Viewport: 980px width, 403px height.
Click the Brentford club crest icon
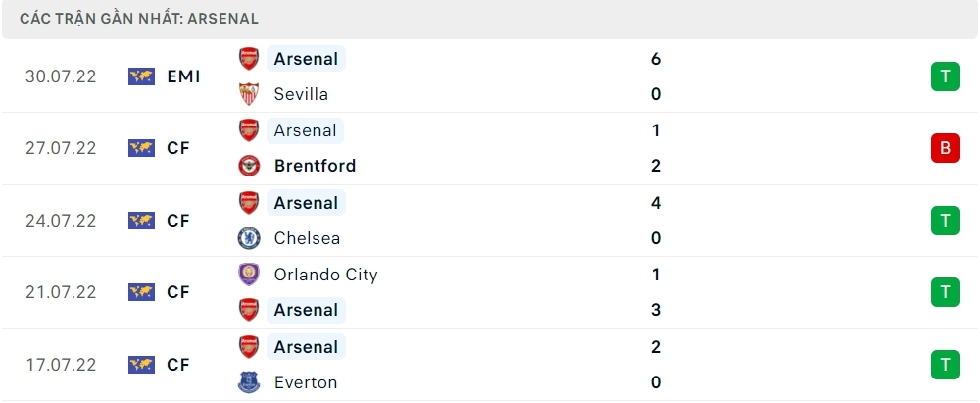249,166
